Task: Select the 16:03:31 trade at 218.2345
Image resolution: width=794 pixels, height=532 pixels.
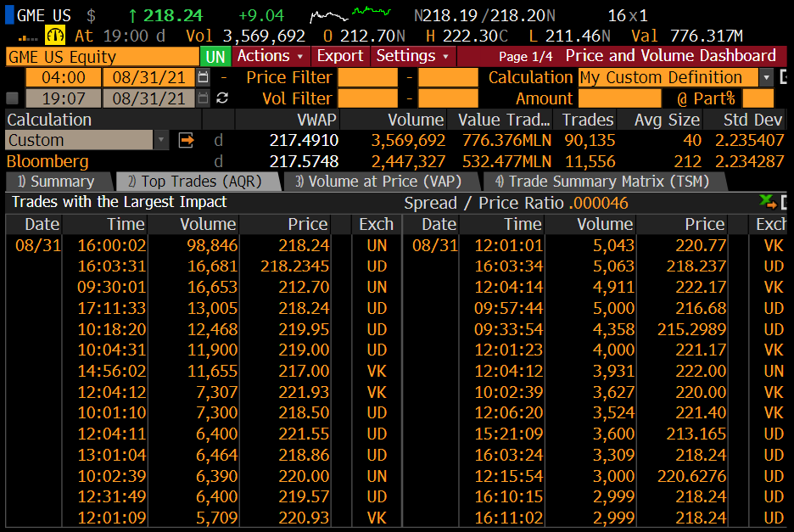Action: [x=204, y=266]
